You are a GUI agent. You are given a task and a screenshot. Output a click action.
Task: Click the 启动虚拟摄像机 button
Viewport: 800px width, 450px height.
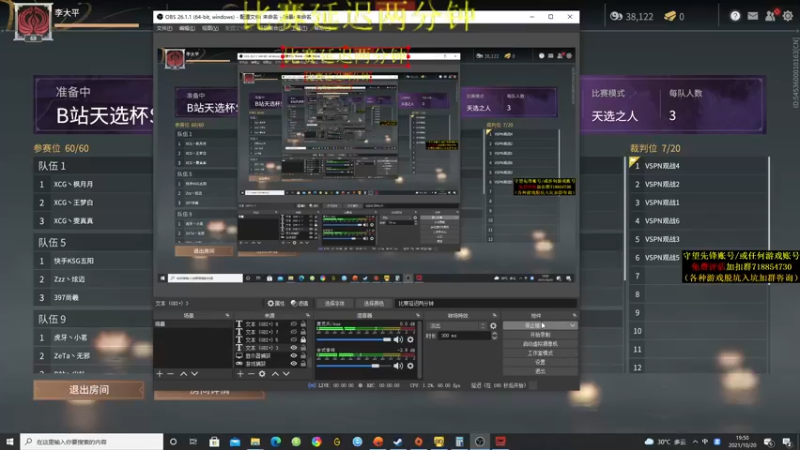[x=540, y=344]
